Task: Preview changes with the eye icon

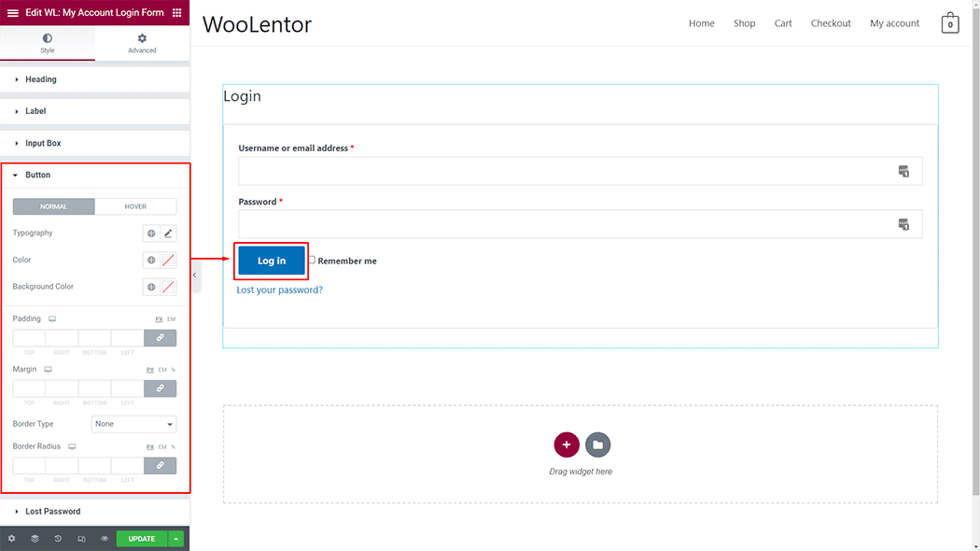Action: (105, 539)
